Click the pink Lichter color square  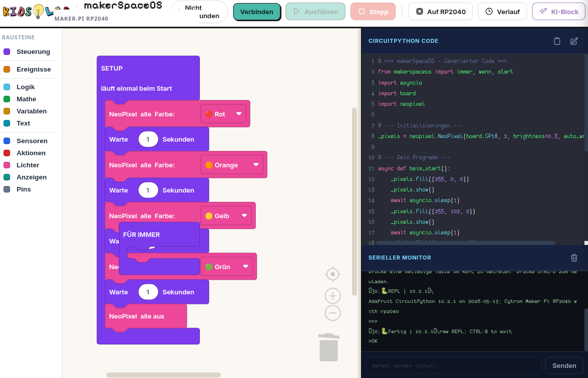click(x=7, y=165)
